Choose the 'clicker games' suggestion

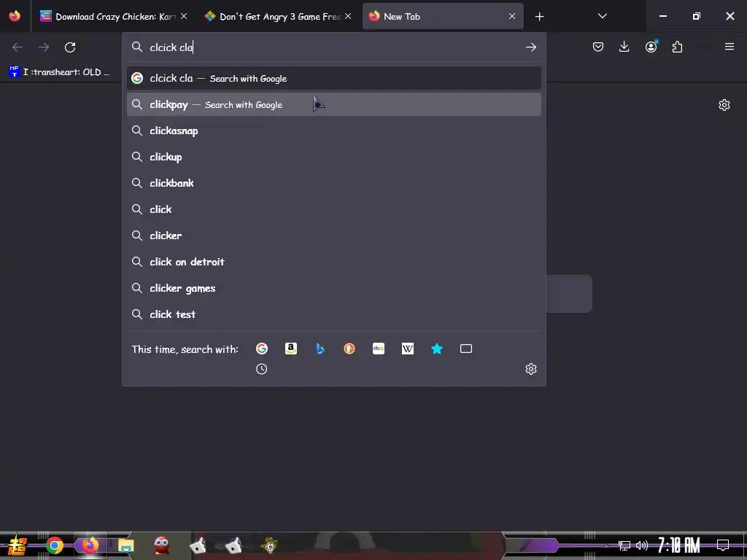click(x=333, y=288)
